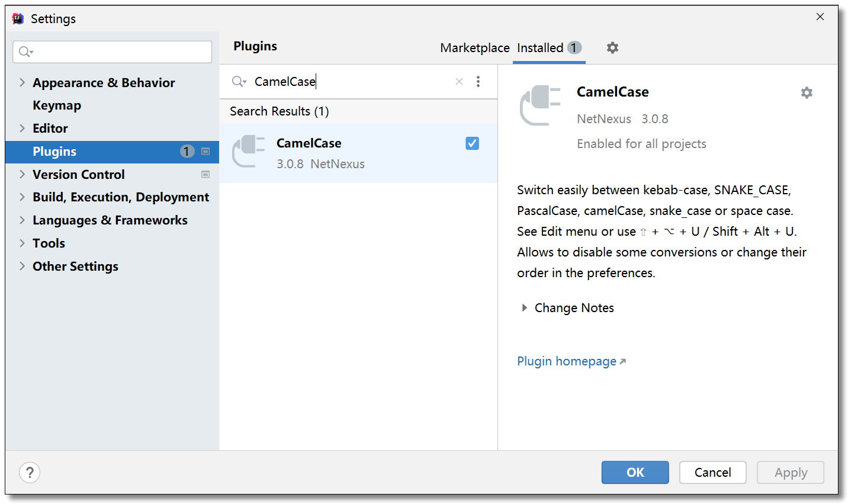
Task: Expand Build, Execution, Deployment node
Action: pos(22,197)
